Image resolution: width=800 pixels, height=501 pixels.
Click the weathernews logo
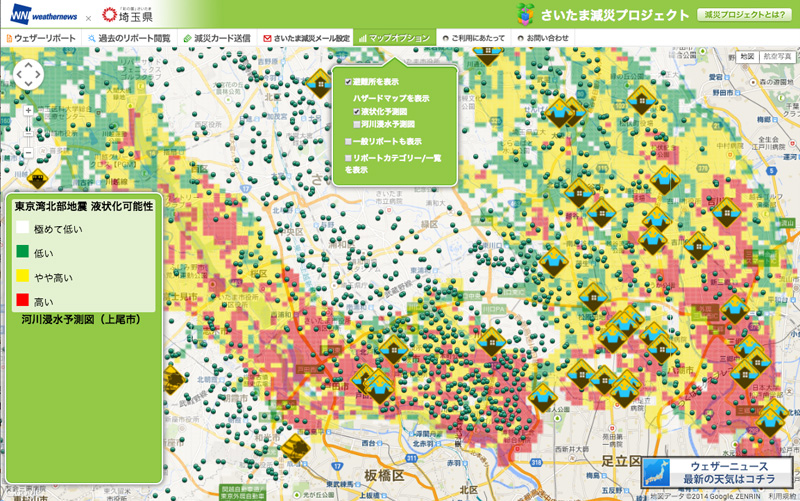click(44, 14)
